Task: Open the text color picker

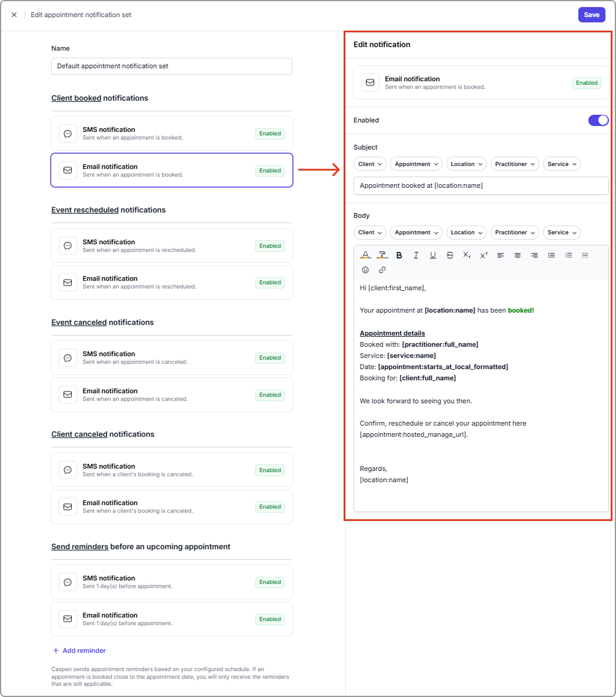Action: pyautogui.click(x=365, y=255)
